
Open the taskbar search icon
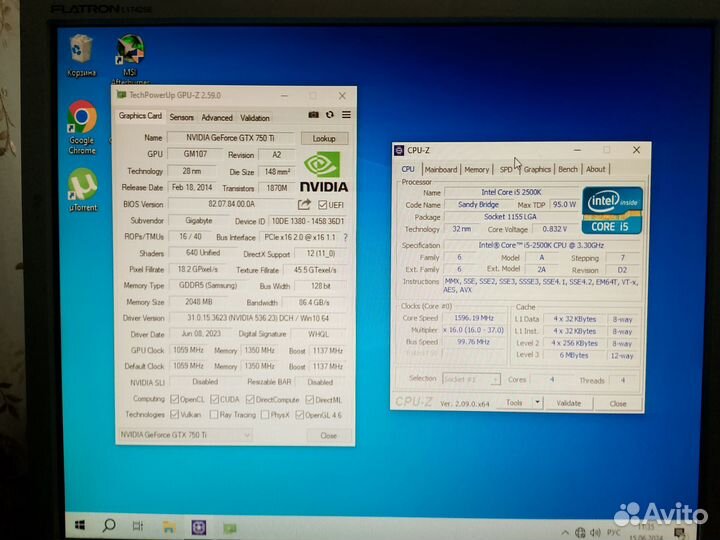pyautogui.click(x=109, y=525)
